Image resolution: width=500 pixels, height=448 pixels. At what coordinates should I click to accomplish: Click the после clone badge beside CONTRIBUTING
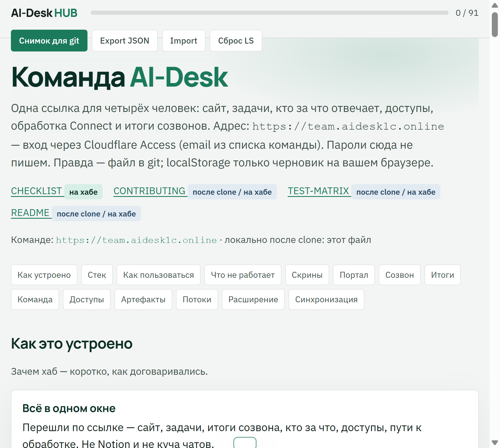(x=232, y=192)
